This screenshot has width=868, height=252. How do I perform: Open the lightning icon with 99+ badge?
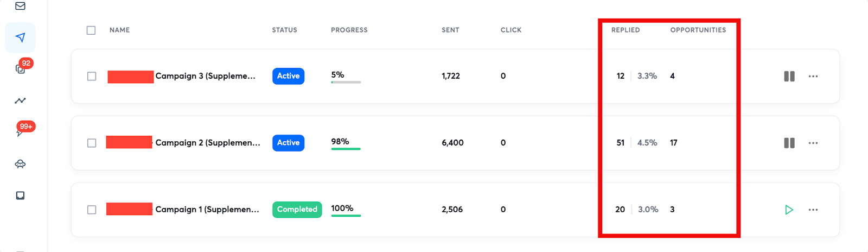(20, 132)
